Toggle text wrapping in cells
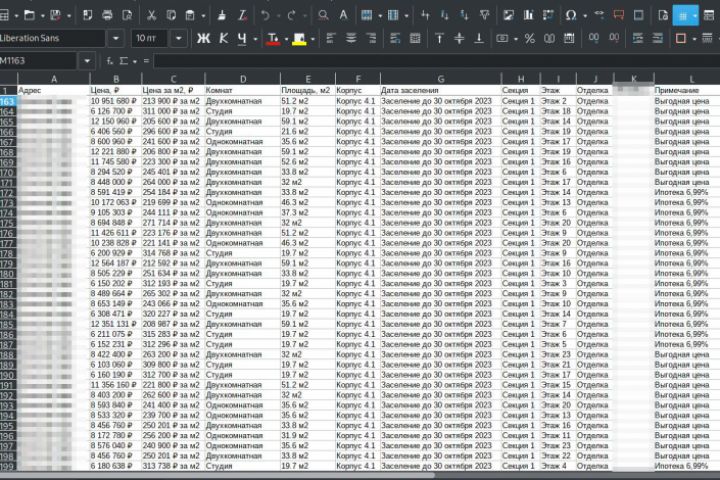The width and height of the screenshot is (720, 480). [395, 39]
